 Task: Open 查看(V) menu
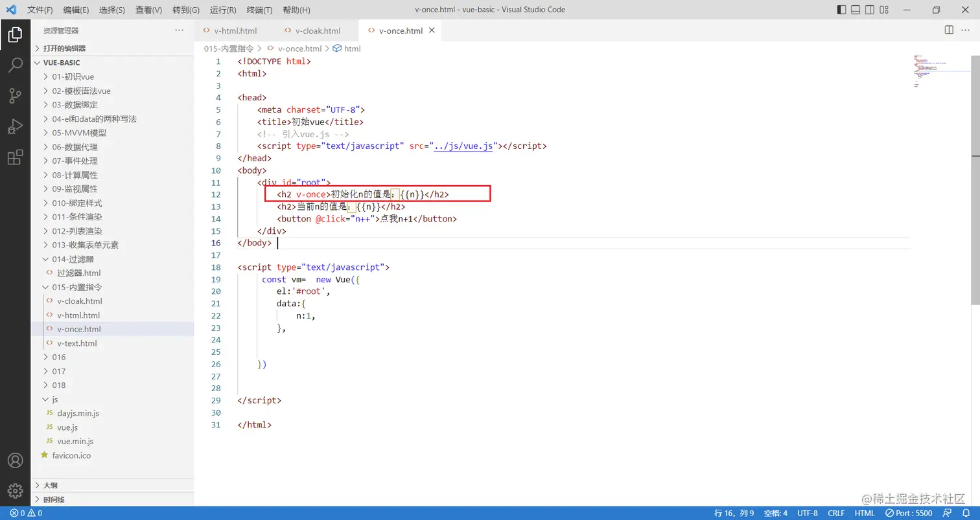pyautogui.click(x=149, y=10)
